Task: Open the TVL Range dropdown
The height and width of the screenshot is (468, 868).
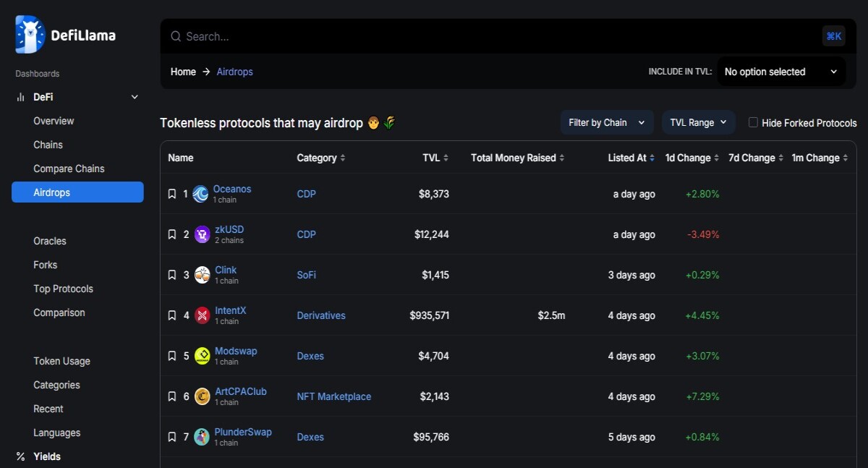Action: point(699,122)
